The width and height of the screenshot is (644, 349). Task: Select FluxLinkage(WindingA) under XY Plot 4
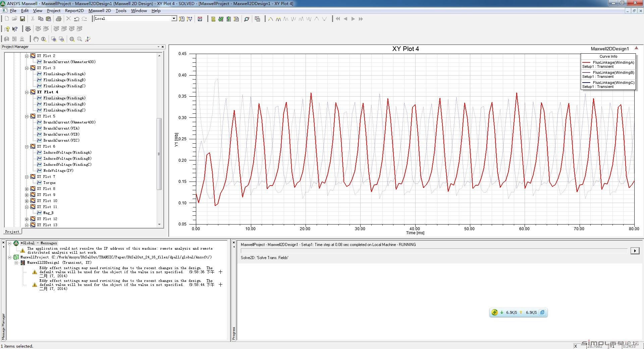click(64, 98)
